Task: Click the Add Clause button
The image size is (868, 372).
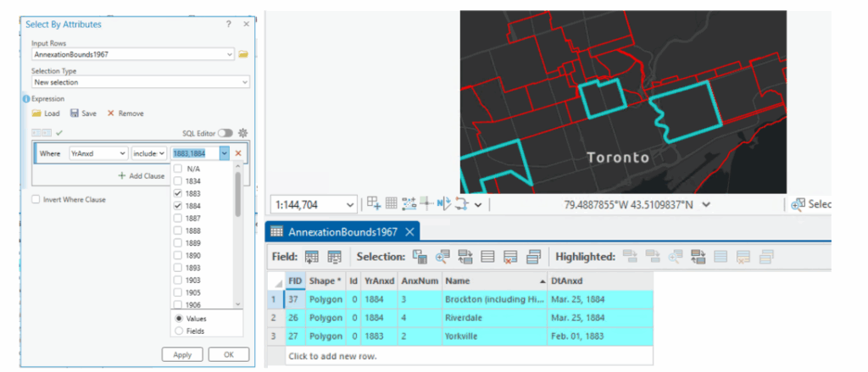Action: coord(142,175)
